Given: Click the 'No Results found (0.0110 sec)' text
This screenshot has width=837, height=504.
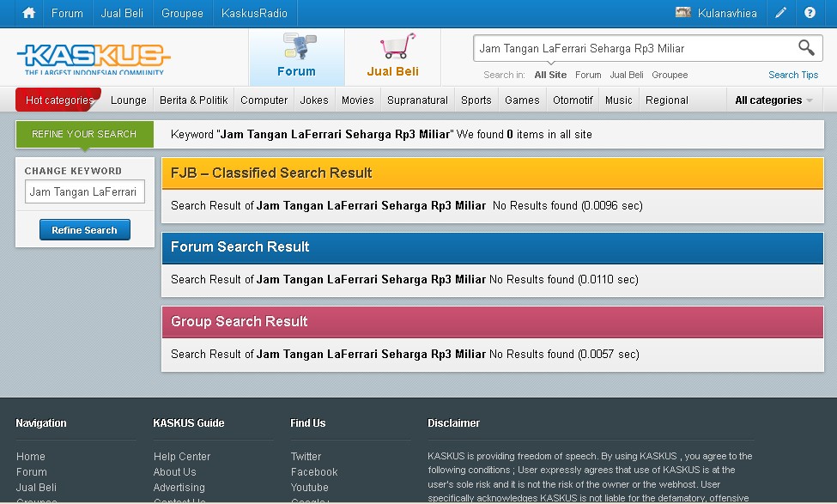Looking at the screenshot, I should click(564, 279).
